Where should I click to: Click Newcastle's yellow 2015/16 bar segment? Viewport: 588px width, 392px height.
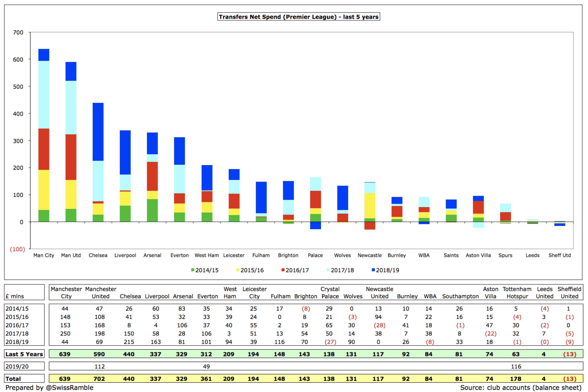click(370, 205)
